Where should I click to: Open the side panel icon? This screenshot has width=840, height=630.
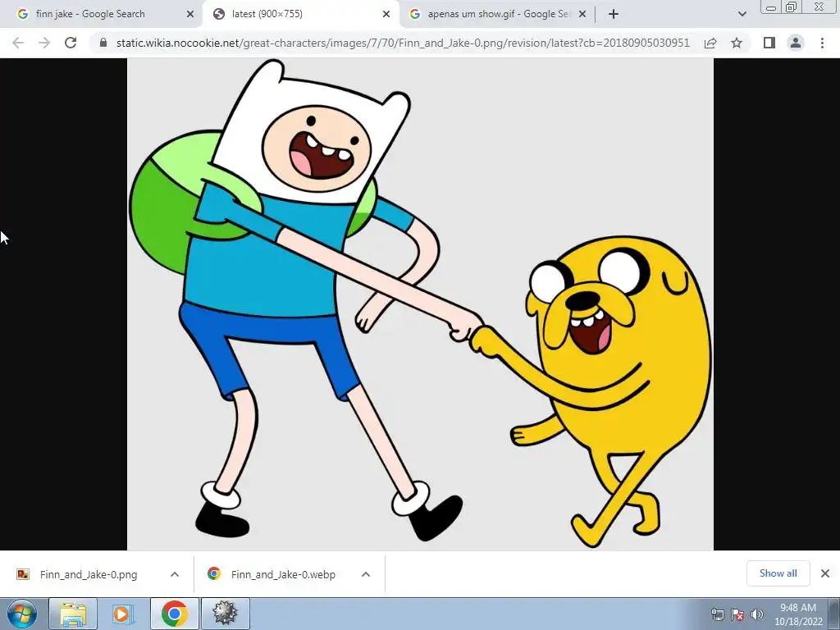pyautogui.click(x=769, y=43)
